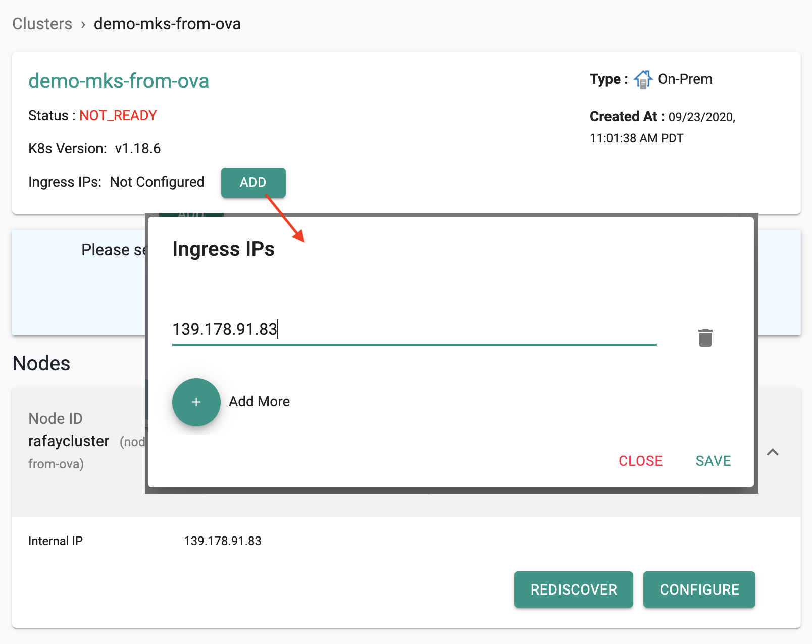
Task: Go back via Clusters breadcrumb link
Action: tap(42, 24)
